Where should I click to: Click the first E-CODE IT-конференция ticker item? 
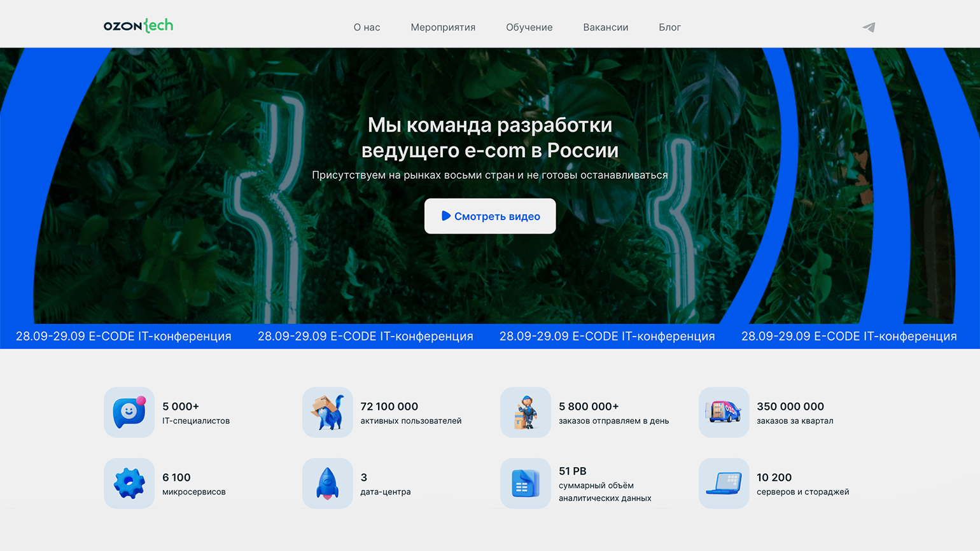click(x=123, y=336)
